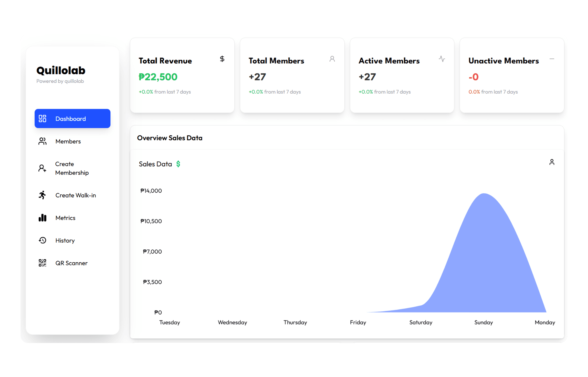The image size is (588, 377).
Task: Select History in the sidebar
Action: (65, 240)
